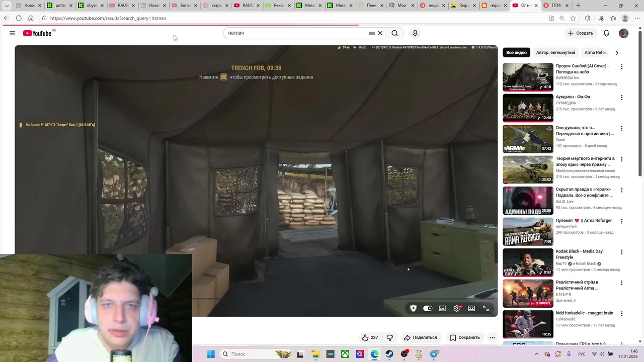Open the tab search dropdown
This screenshot has width=644, height=362.
pyautogui.click(x=7, y=6)
